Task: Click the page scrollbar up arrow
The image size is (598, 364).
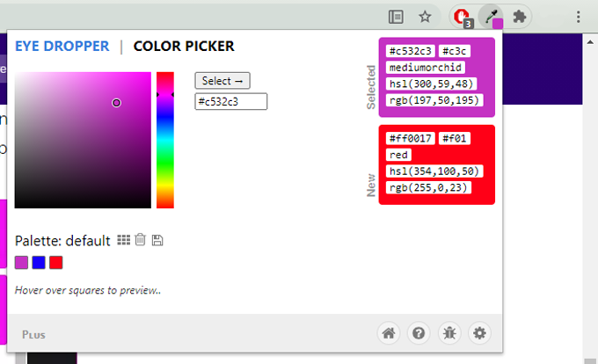Action: 590,41
